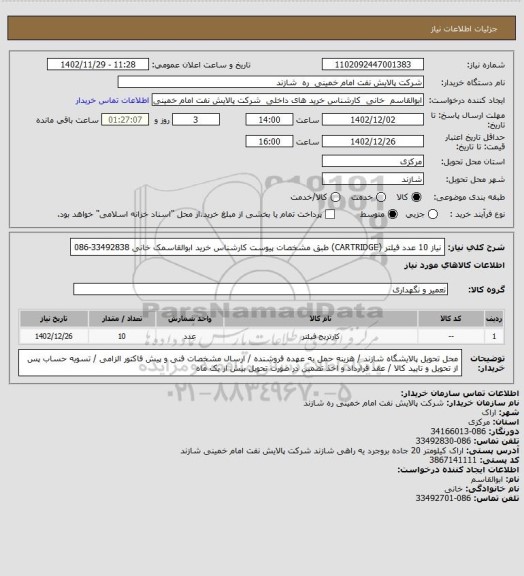The image size is (524, 576).
Task: Click the reply deadline date 1402/12/02
Action: coord(373,120)
